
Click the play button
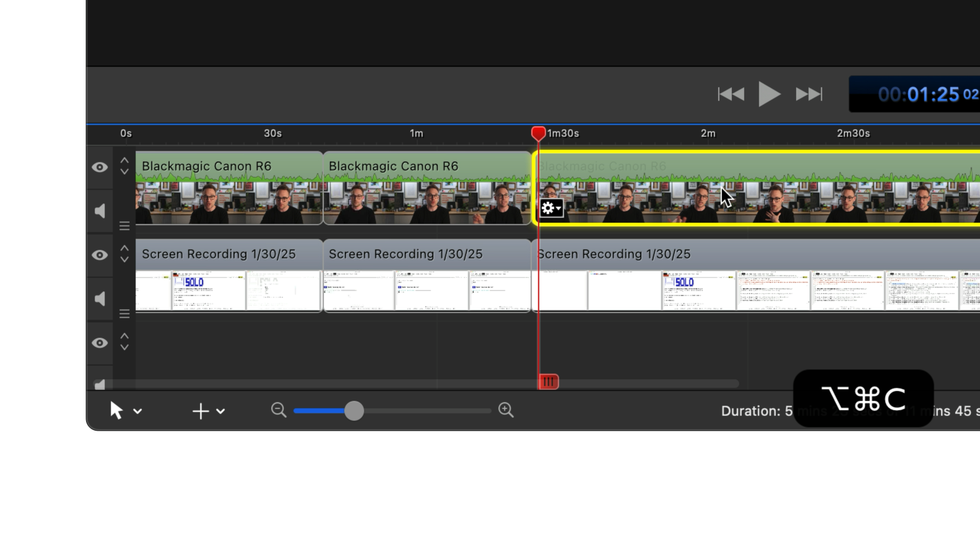point(769,94)
